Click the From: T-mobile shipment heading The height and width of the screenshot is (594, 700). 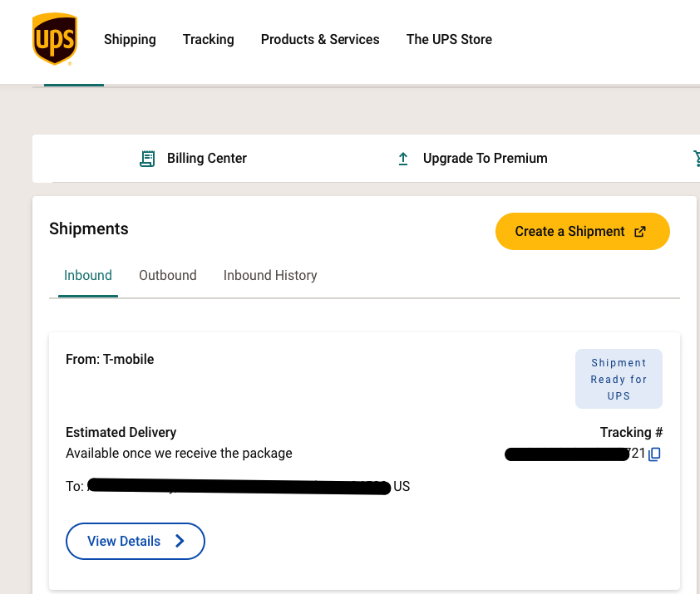coord(110,359)
